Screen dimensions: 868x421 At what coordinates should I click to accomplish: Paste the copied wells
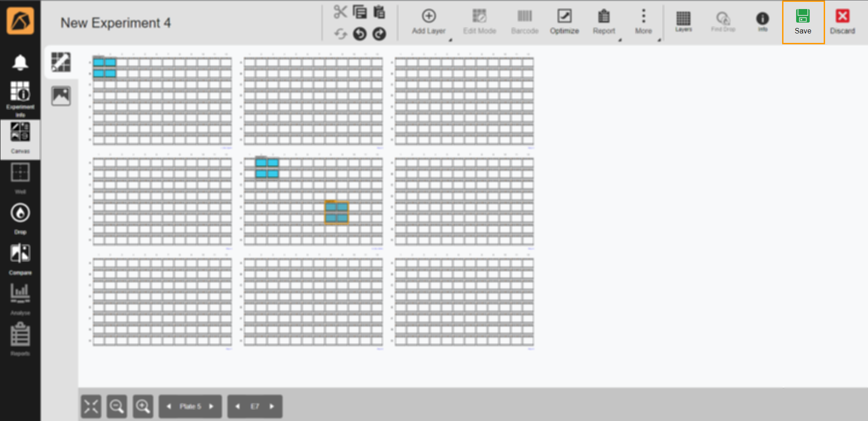[379, 12]
